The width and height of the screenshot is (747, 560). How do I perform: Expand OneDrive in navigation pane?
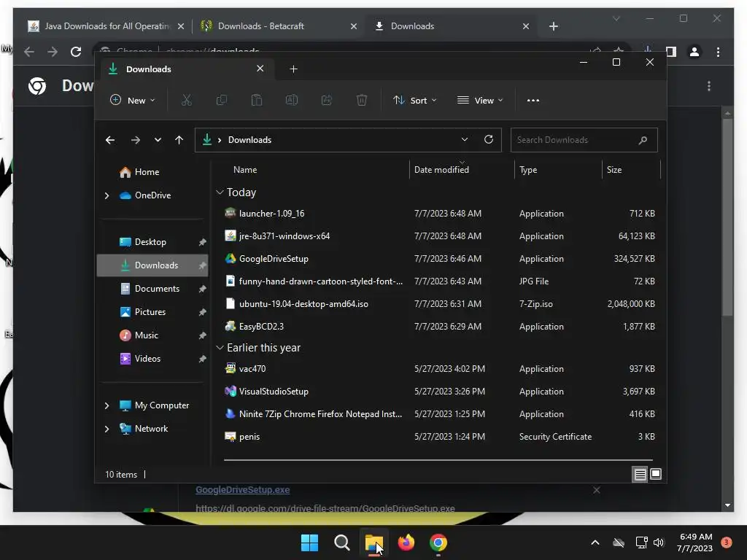pyautogui.click(x=107, y=195)
